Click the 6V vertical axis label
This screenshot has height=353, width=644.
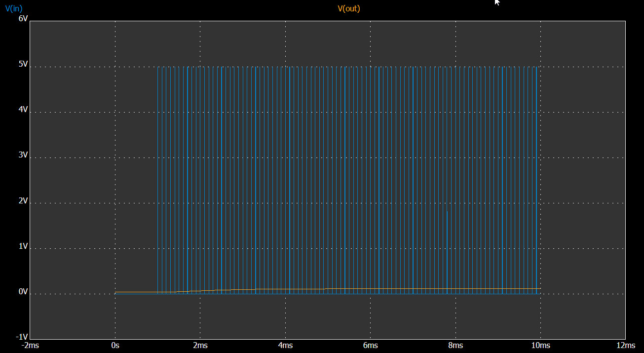tap(23, 19)
